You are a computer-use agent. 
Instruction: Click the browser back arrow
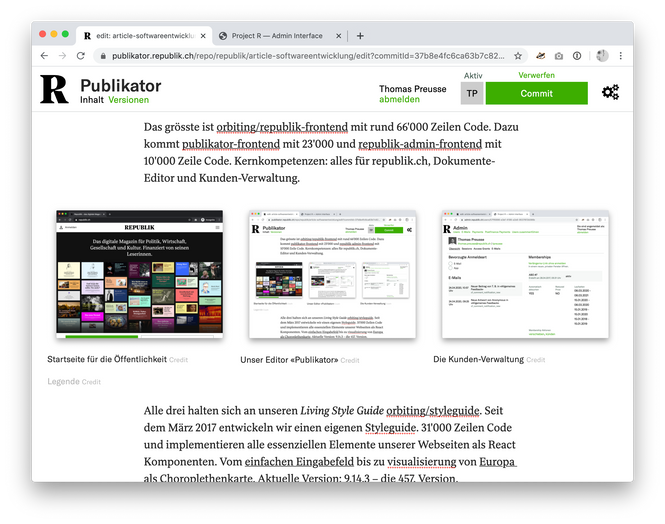pyautogui.click(x=45, y=56)
